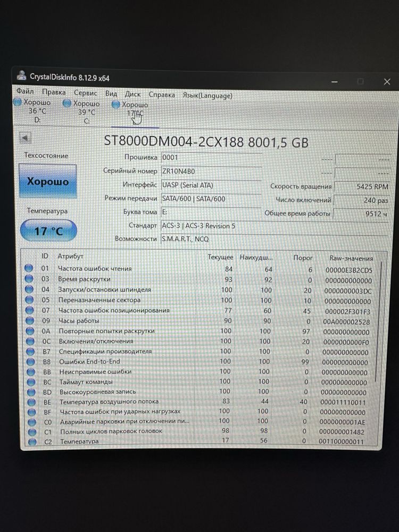This screenshot has width=399, height=532.
Task: Click the Стандарт field ACS-3 Revision 5
Action: (x=274, y=226)
